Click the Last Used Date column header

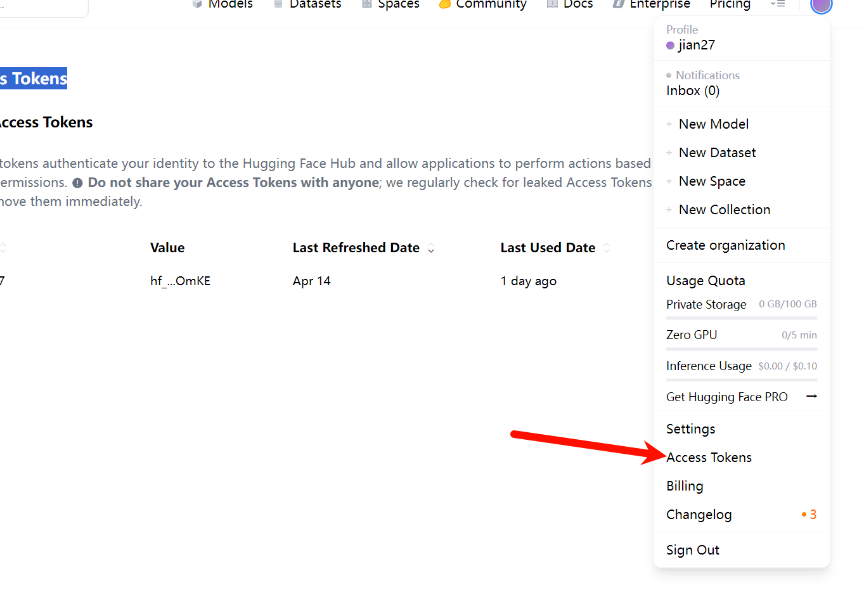click(x=548, y=248)
